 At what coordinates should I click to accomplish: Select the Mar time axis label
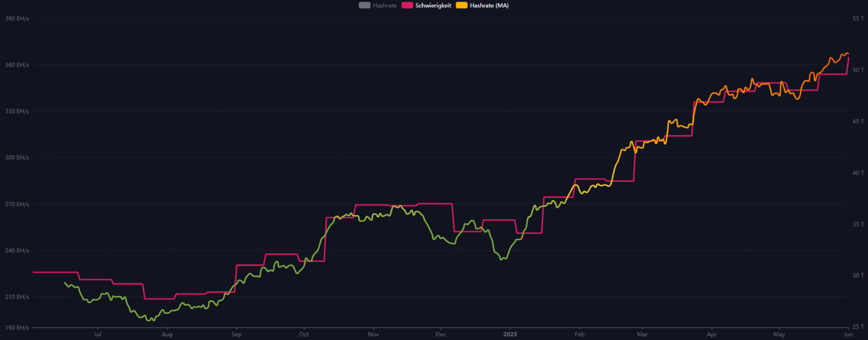point(642,334)
